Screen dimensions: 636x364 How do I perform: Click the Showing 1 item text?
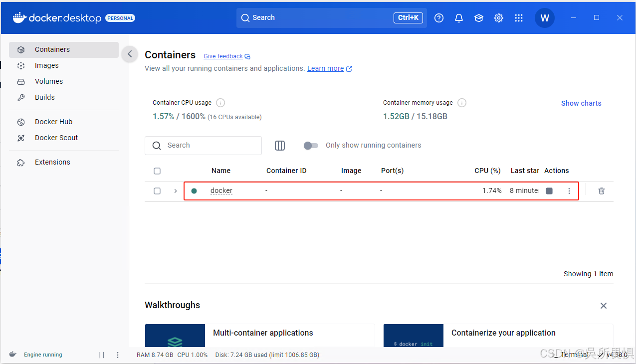[x=589, y=274]
